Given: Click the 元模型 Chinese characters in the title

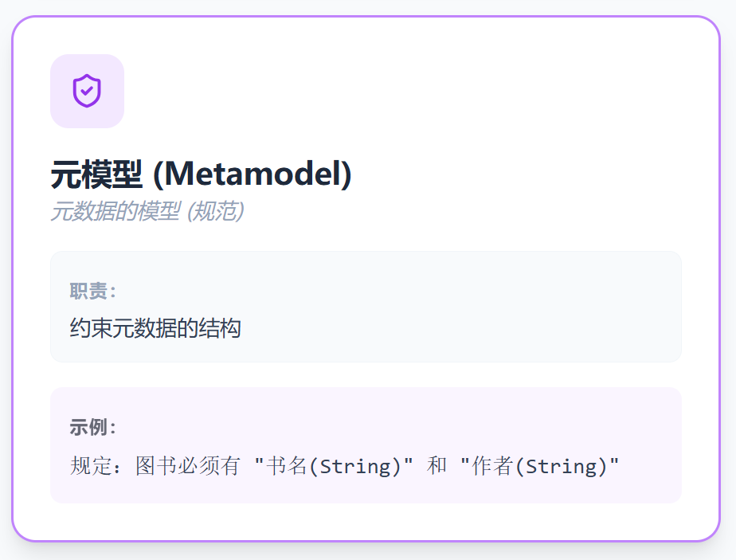Looking at the screenshot, I should [x=96, y=174].
